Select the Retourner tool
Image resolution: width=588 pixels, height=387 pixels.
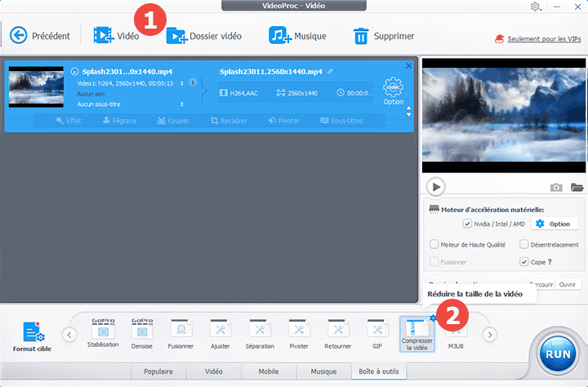click(x=338, y=335)
